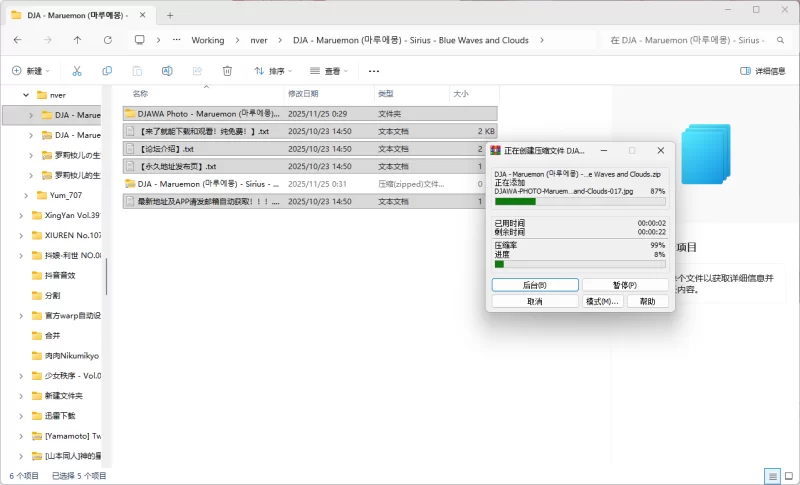This screenshot has width=800, height=485.
Task: Click 帮助 button in WinRAR dialog
Action: (647, 301)
